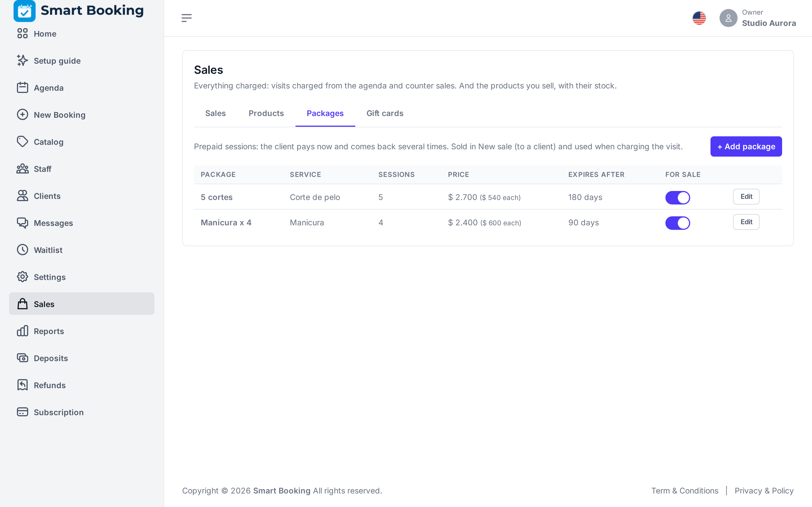Toggle For Sale on Manicura x 4
Viewport: 812px width, 507px height.
678,223
